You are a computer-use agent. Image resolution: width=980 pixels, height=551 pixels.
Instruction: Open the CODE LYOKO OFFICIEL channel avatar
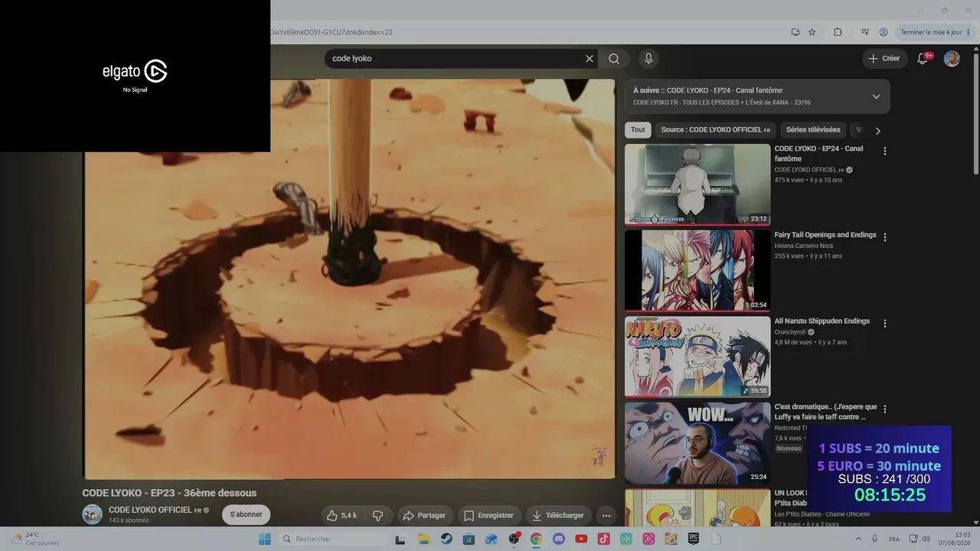tap(92, 514)
